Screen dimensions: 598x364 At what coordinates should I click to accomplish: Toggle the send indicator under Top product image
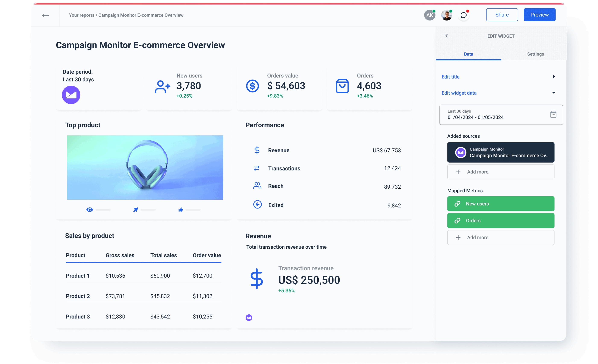(135, 210)
